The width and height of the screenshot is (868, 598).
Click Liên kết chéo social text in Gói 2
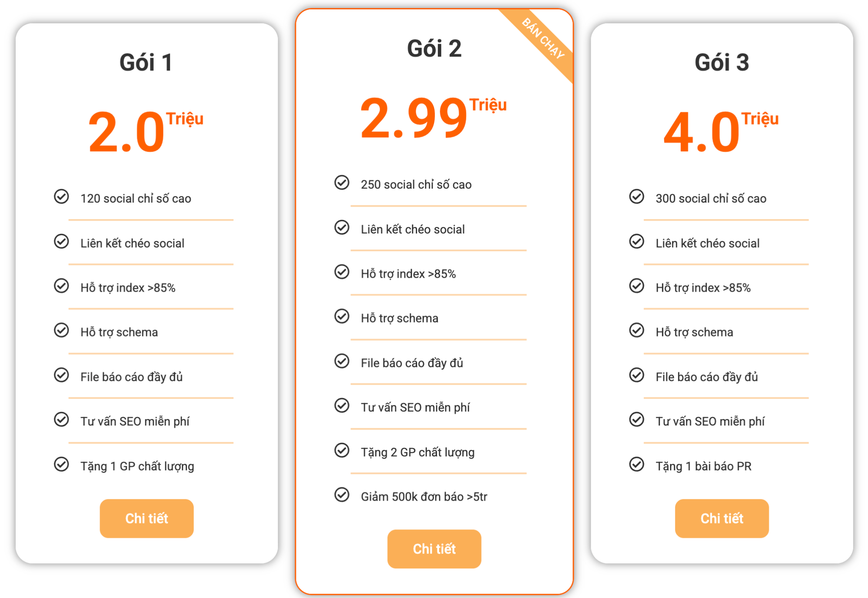pos(413,229)
